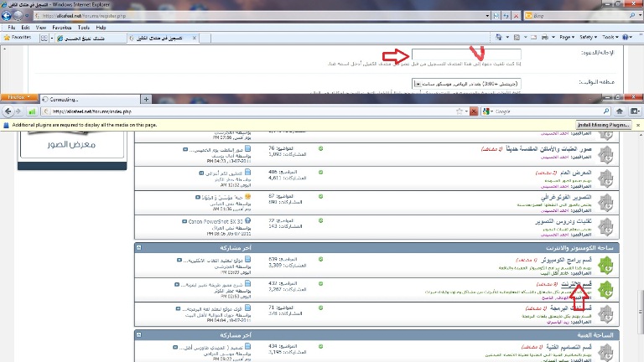Click the photography section gray forum icon

click(608, 201)
